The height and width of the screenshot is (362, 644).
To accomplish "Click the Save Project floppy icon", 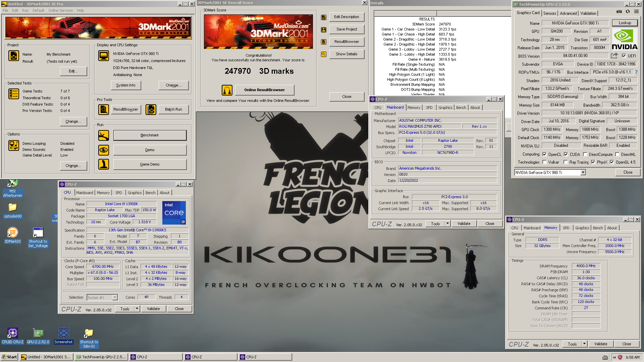I will point(324,30).
